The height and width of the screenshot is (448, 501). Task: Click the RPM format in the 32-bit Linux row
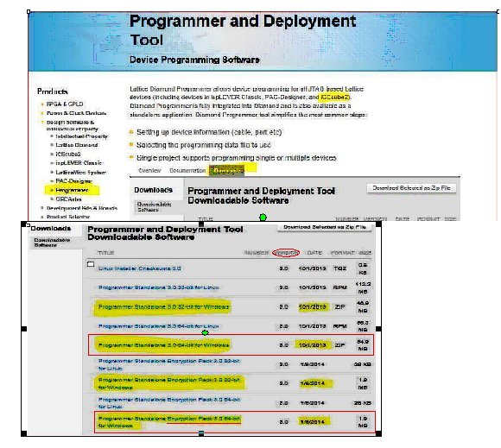340,287
